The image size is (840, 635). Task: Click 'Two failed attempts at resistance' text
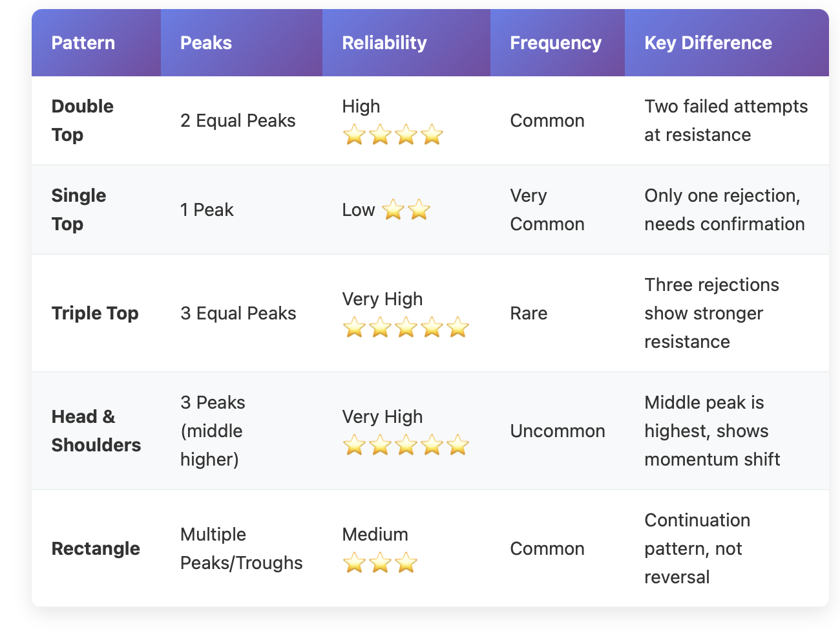pos(726,120)
